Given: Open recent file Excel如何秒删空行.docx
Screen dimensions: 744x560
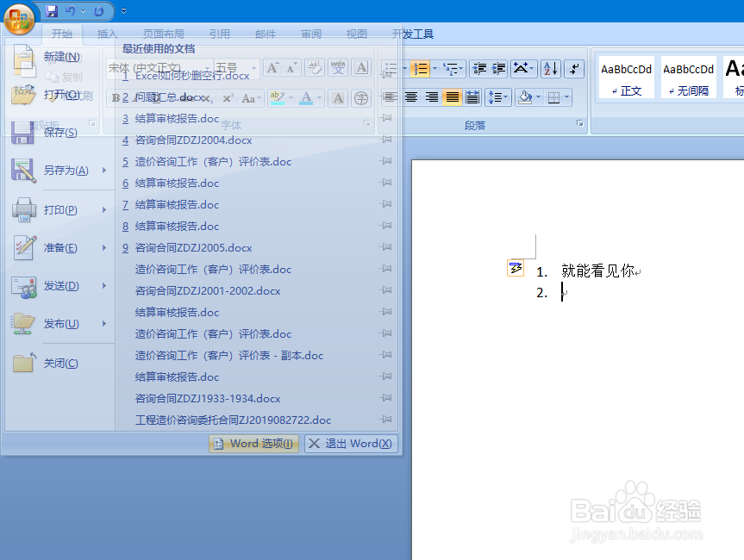Looking at the screenshot, I should click(192, 76).
